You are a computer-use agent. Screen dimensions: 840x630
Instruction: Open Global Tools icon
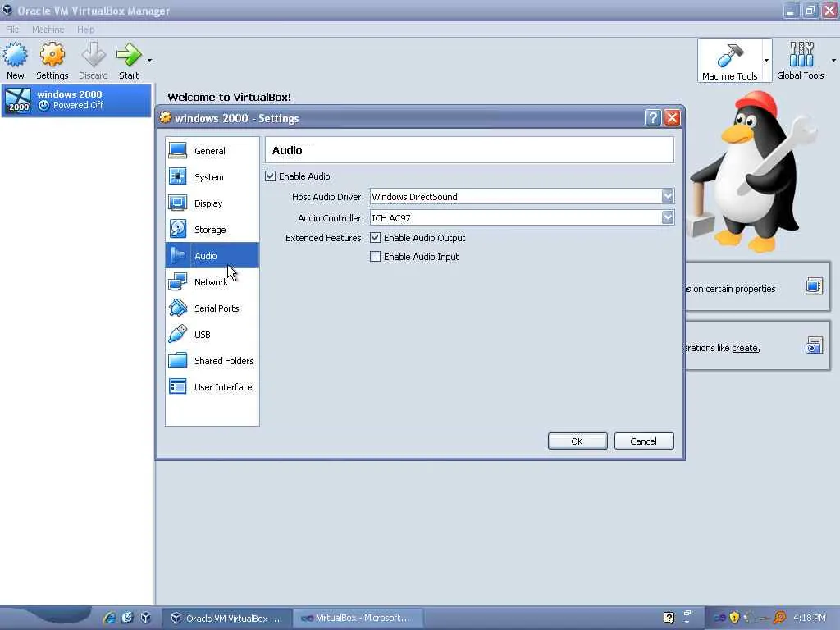801,54
